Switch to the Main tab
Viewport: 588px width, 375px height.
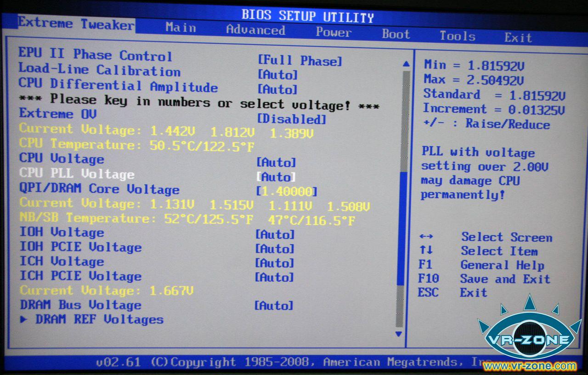click(x=181, y=28)
